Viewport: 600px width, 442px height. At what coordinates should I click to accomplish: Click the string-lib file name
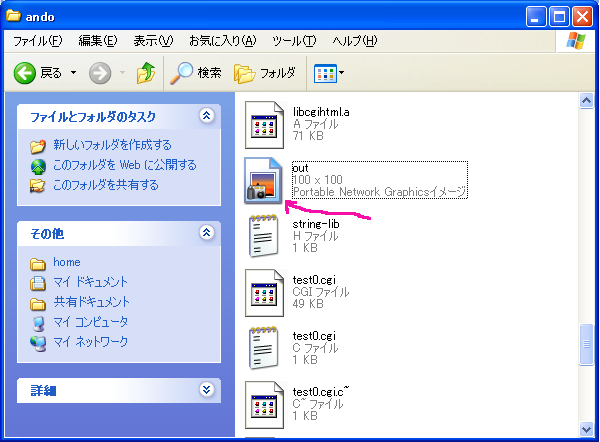pos(316,224)
